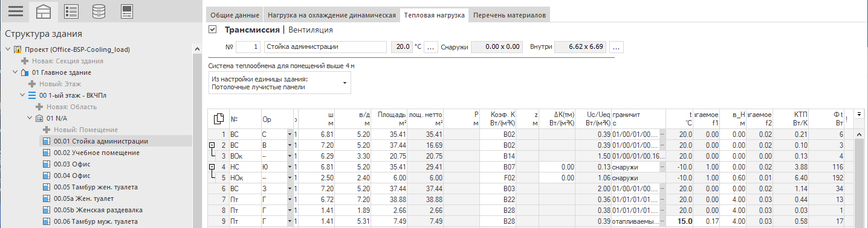Click the Внутри value 6.62 x 6.69
Image resolution: width=868 pixels, height=228 pixels.
pos(581,46)
